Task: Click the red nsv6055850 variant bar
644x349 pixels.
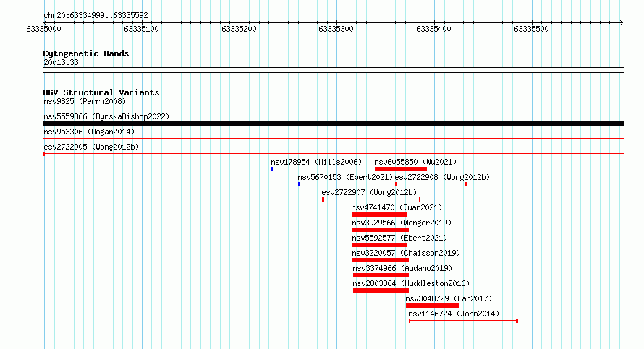Action: pos(401,169)
